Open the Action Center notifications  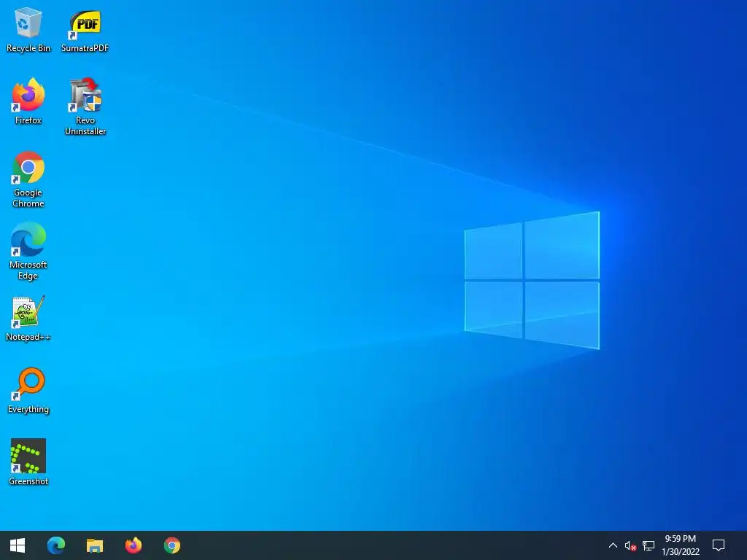point(719,545)
